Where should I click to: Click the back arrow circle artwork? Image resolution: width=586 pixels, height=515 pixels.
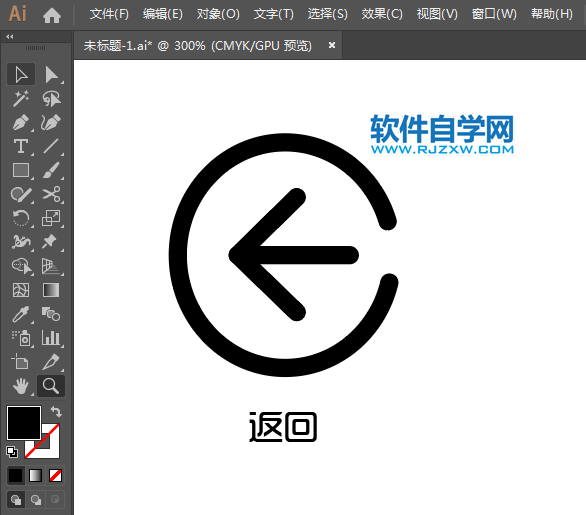tap(283, 255)
